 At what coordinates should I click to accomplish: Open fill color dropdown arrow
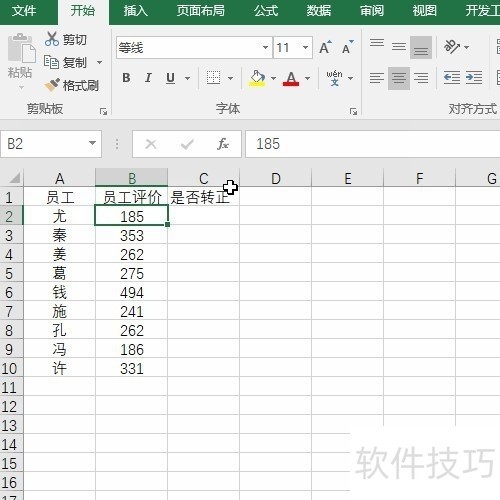tap(273, 78)
